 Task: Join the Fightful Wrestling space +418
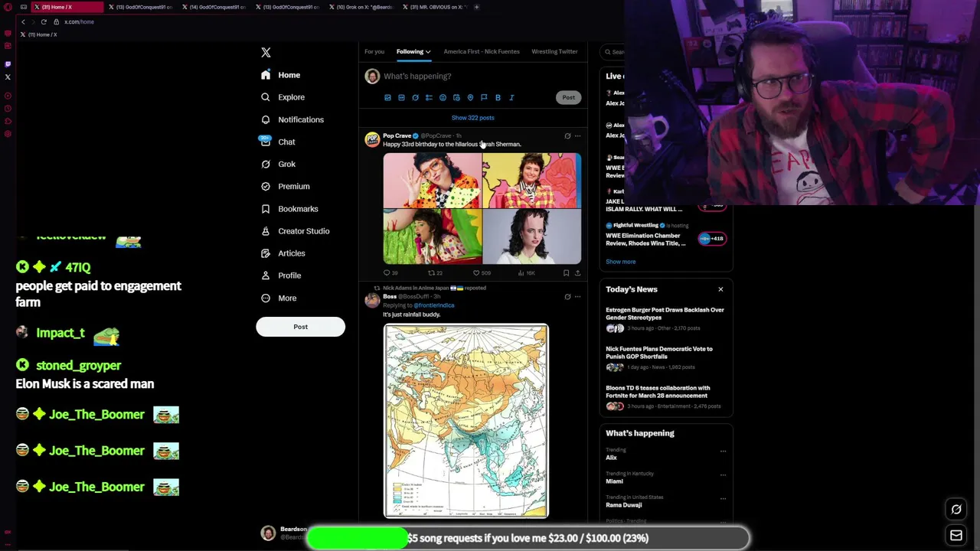click(x=711, y=239)
